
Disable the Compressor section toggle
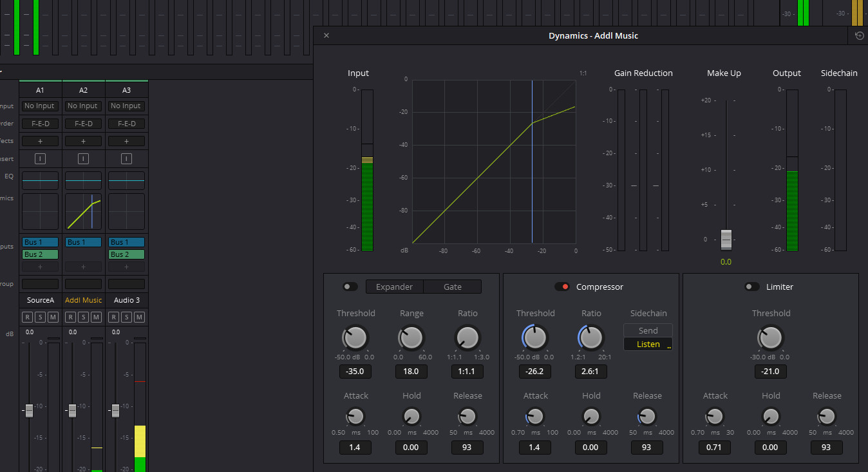[562, 287]
